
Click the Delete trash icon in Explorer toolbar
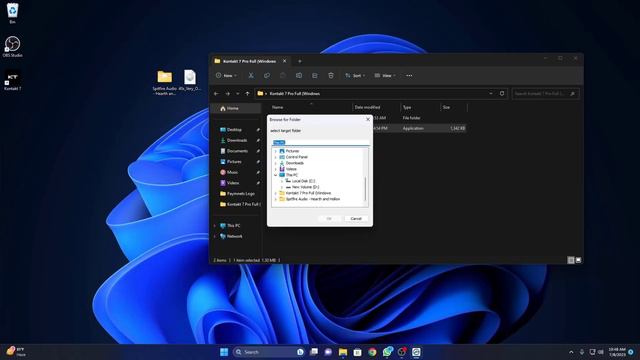pos(331,76)
